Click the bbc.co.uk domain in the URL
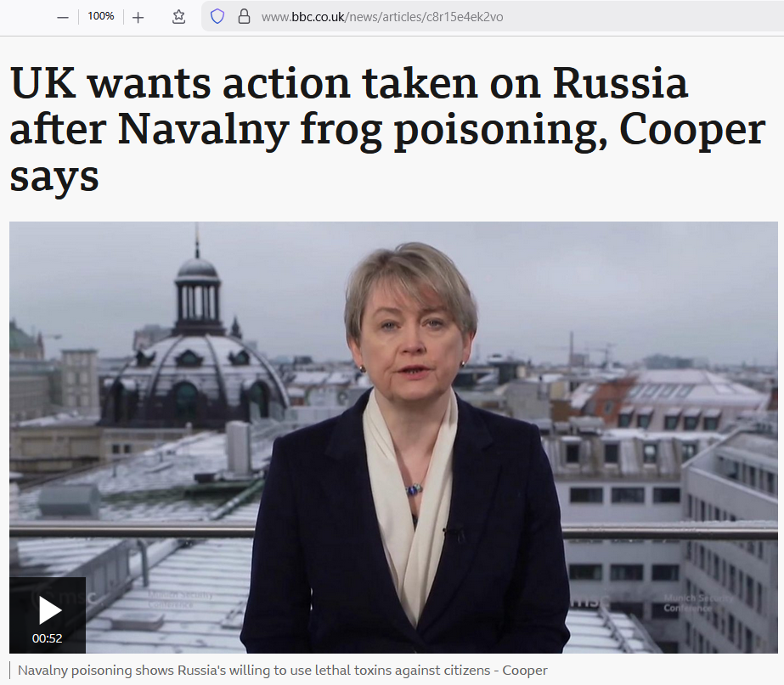Viewport: 784px width, 685px height. [x=318, y=17]
